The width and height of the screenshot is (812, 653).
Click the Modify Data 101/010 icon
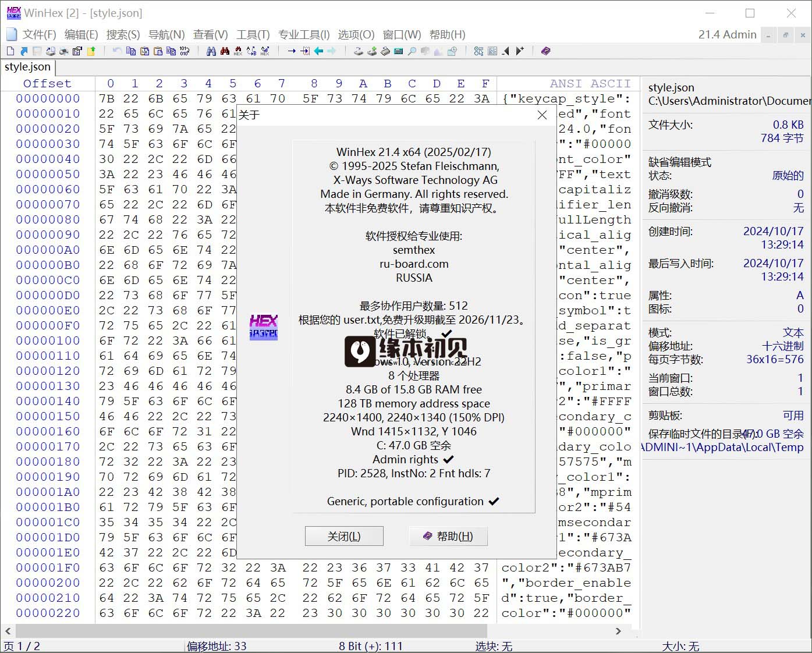pyautogui.click(x=185, y=51)
